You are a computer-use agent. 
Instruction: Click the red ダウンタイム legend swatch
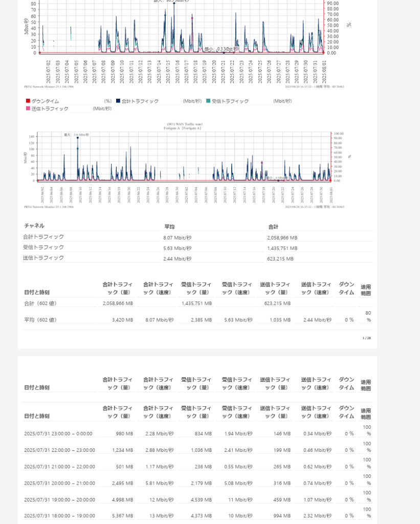coord(28,101)
